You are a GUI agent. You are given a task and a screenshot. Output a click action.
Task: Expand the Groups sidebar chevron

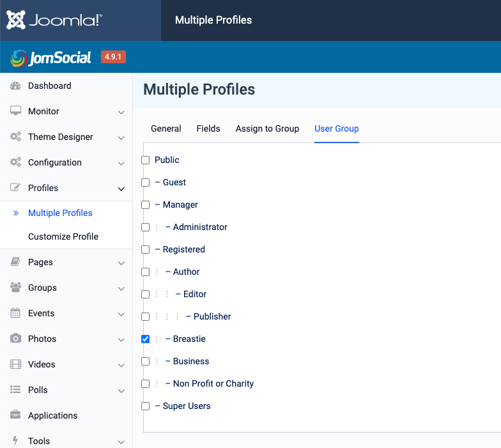[121, 288]
